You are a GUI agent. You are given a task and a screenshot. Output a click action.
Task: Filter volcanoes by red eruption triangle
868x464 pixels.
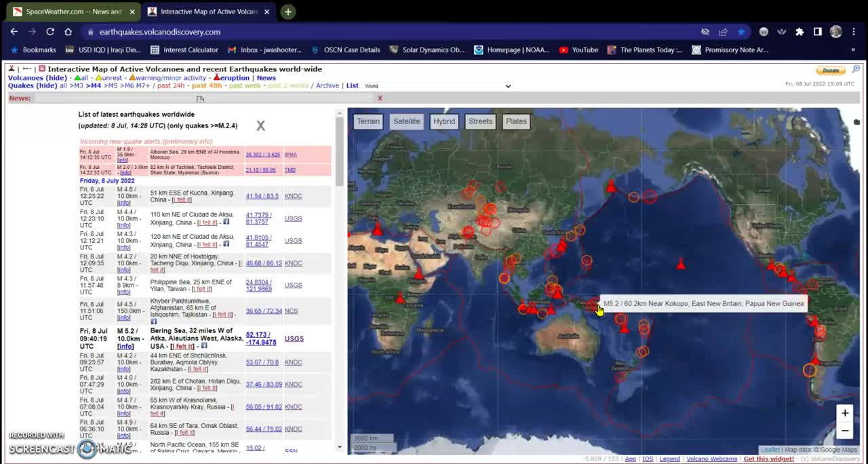click(x=231, y=78)
